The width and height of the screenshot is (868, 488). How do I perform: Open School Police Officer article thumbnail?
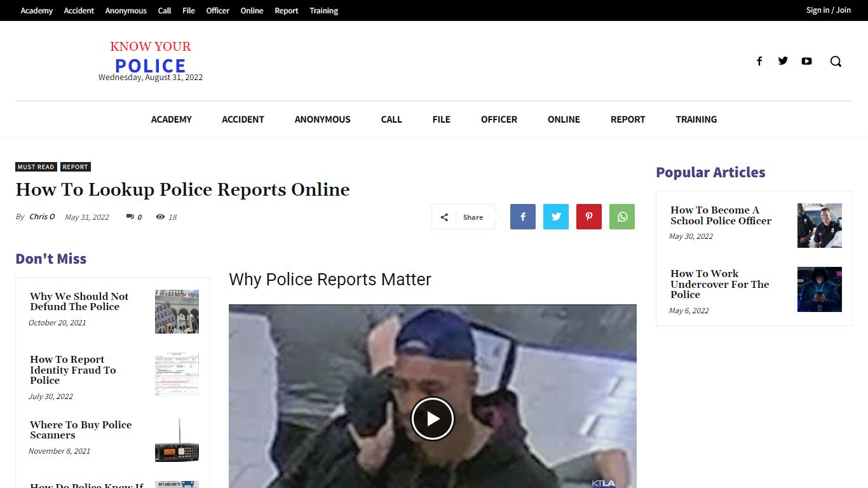click(820, 226)
